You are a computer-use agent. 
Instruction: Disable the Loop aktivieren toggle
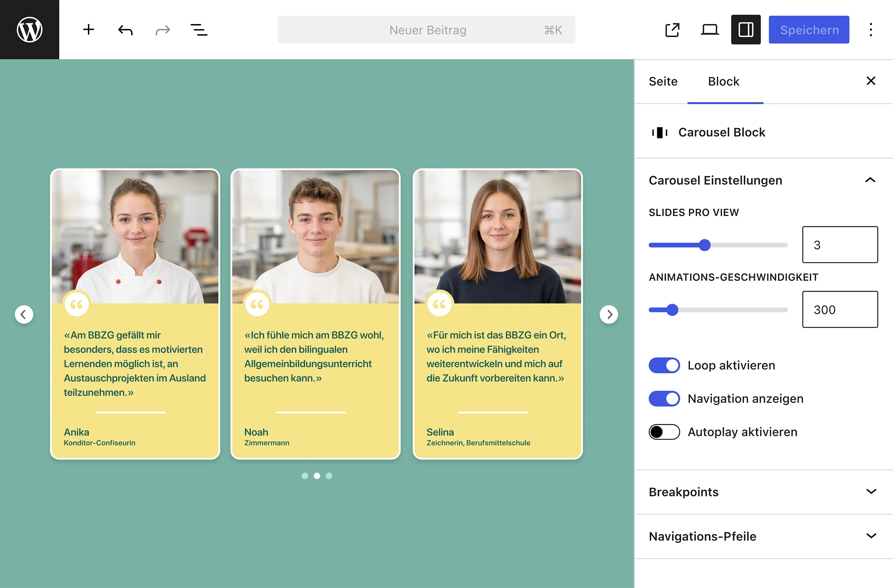[664, 365]
